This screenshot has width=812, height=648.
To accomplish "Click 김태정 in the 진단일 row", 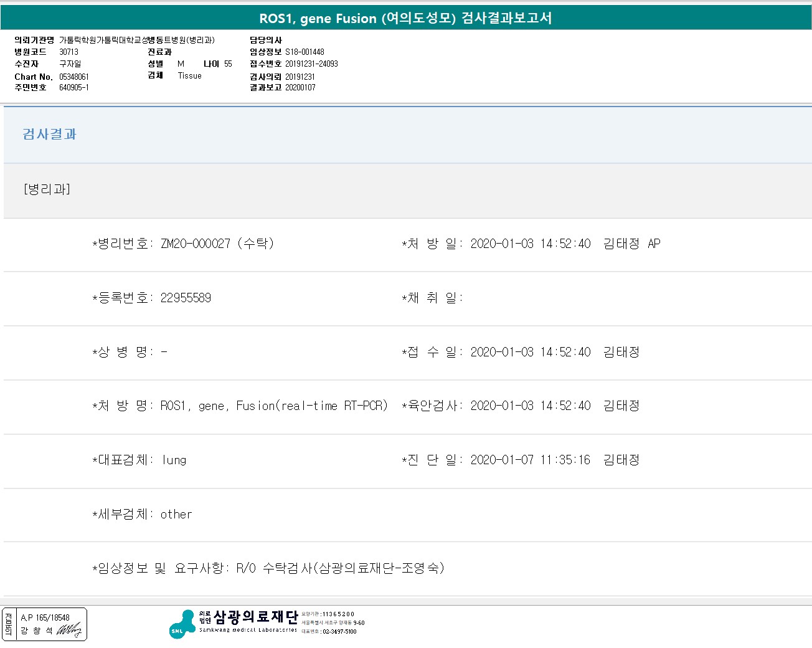I will click(x=621, y=460).
